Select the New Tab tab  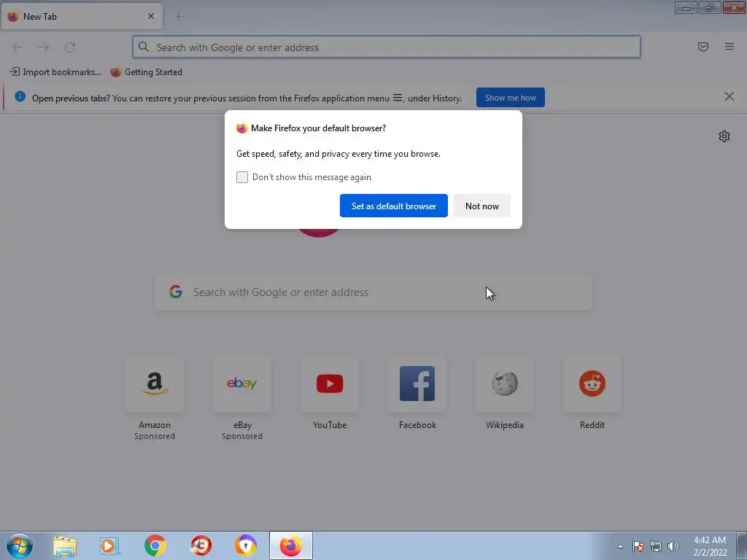pos(82,16)
